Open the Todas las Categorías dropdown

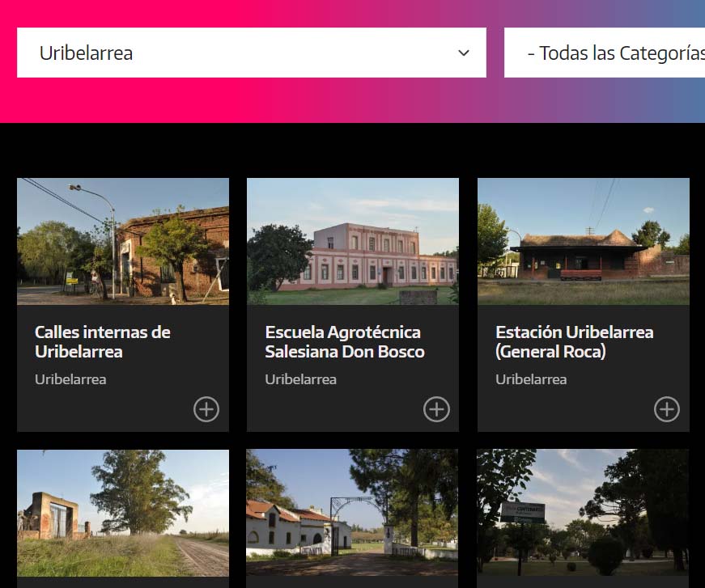605,53
